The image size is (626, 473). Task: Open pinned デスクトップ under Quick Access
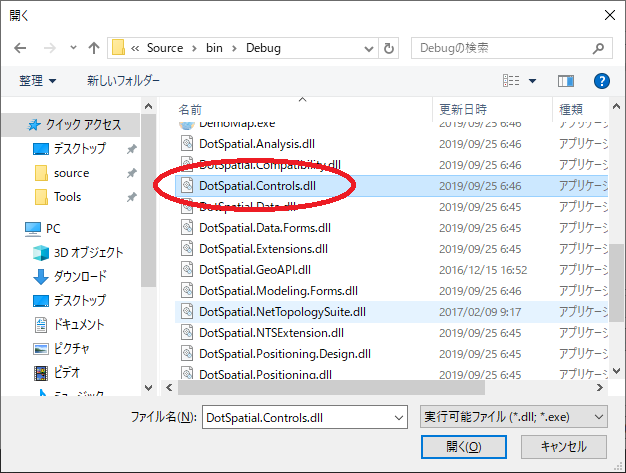click(x=79, y=149)
